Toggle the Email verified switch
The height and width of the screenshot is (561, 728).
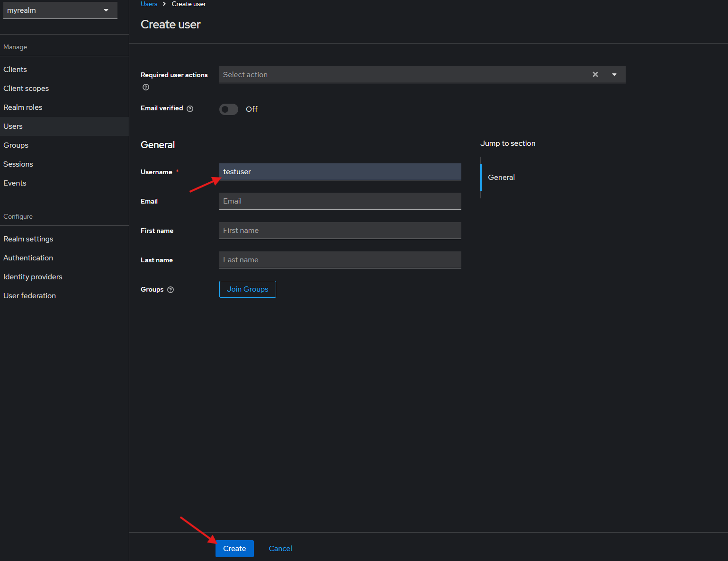pyautogui.click(x=229, y=109)
